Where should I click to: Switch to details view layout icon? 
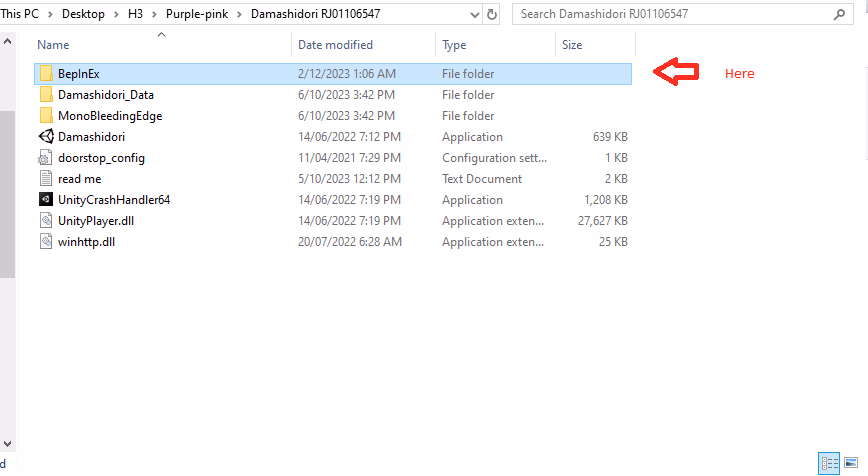[x=829, y=463]
